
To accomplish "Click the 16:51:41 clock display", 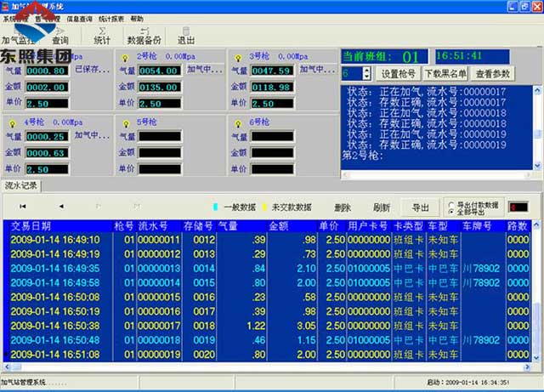I will click(472, 56).
